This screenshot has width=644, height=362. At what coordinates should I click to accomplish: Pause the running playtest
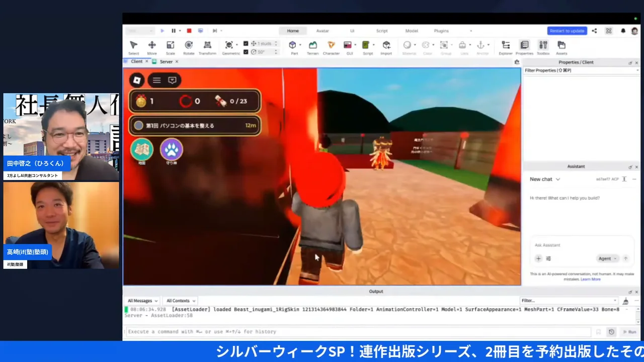click(174, 31)
